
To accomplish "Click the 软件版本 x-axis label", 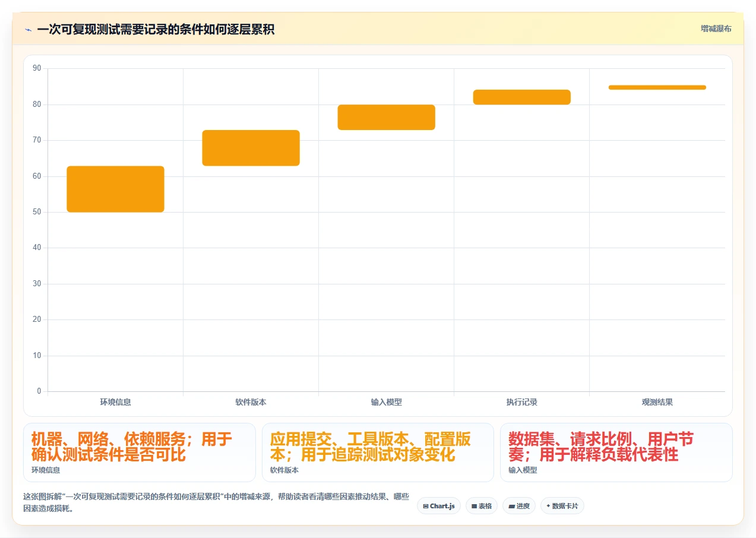I will 251,402.
